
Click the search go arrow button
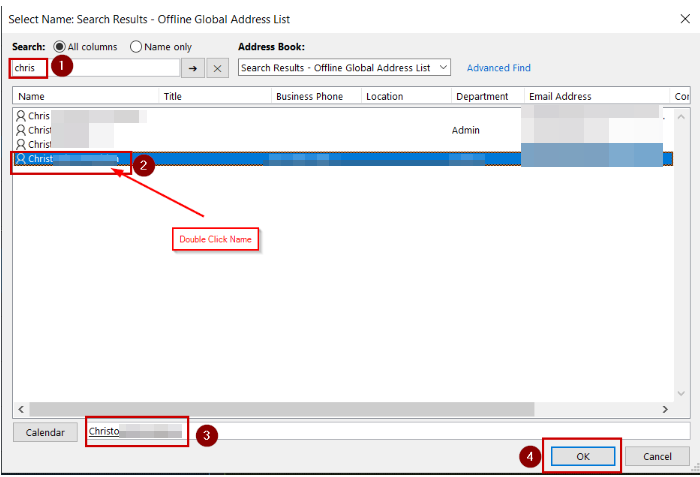192,68
